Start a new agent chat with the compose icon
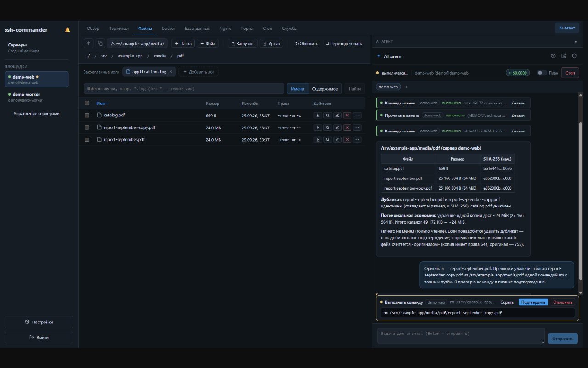588x368 pixels. click(x=564, y=56)
